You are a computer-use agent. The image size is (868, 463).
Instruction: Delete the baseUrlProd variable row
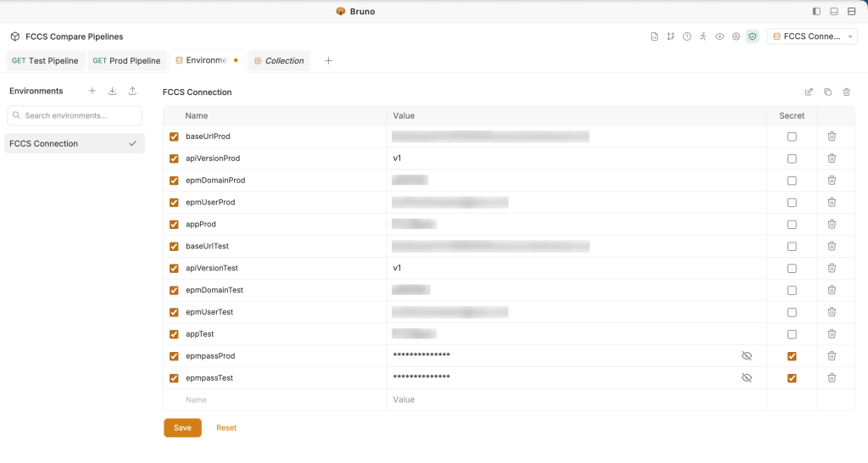(x=832, y=137)
